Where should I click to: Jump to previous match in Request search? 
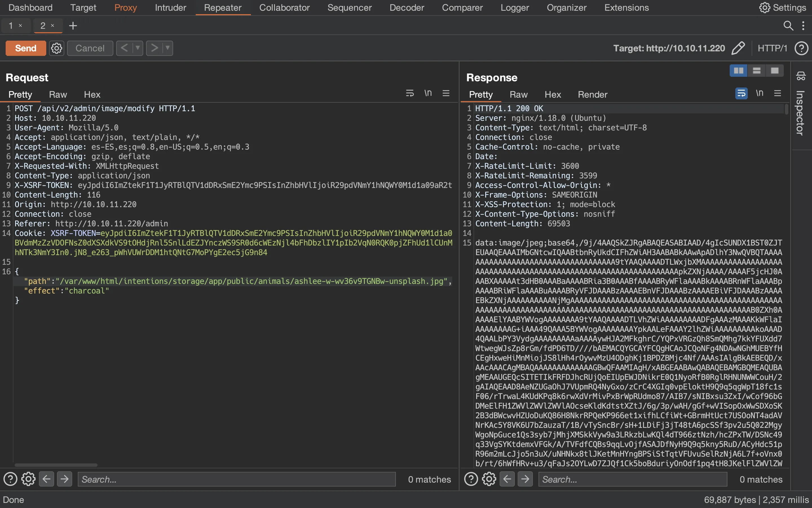[x=47, y=479]
